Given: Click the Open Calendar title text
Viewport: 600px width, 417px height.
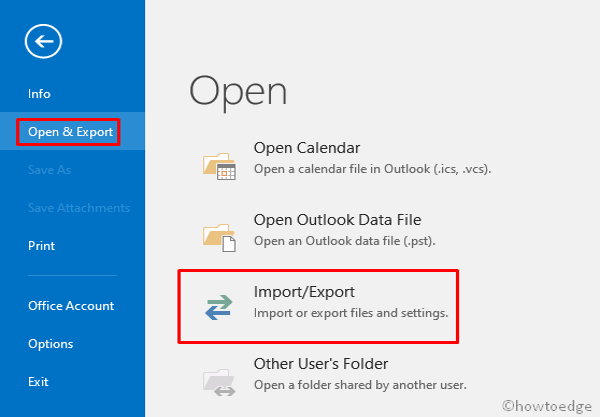Looking at the screenshot, I should 307,148.
